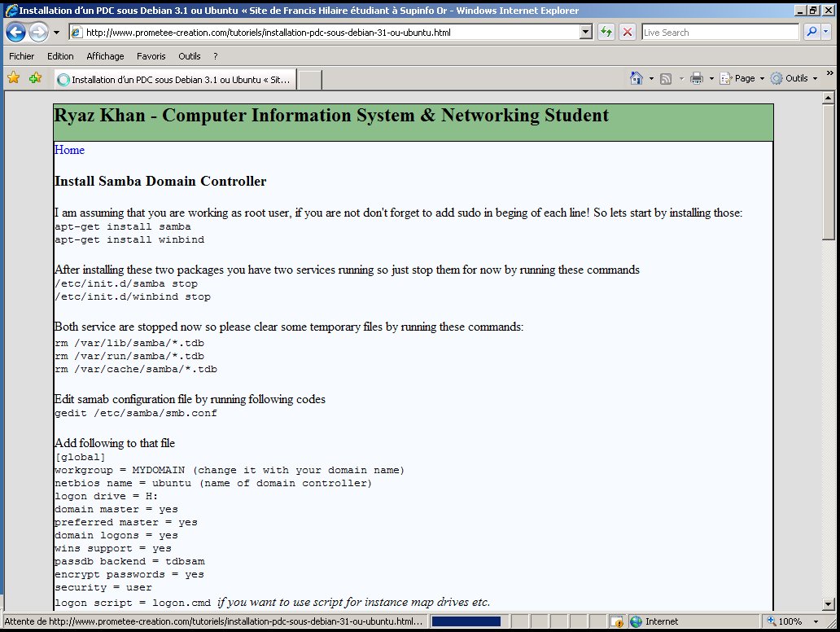Click the 'Attente de http://www.prometee-creation.com' status text
This screenshot has width=840, height=632.
[213, 621]
